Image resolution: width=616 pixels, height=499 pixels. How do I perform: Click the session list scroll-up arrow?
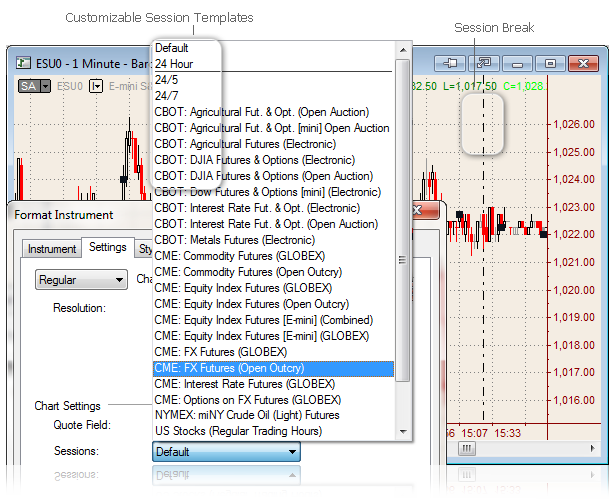pos(403,48)
